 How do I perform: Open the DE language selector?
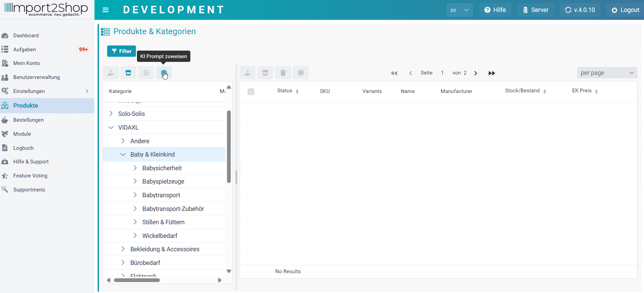460,10
